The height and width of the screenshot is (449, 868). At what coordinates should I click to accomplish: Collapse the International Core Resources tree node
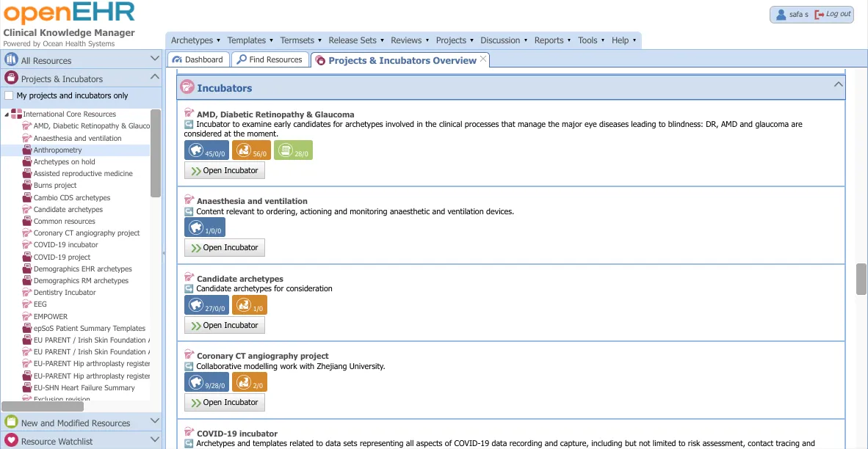tap(7, 114)
